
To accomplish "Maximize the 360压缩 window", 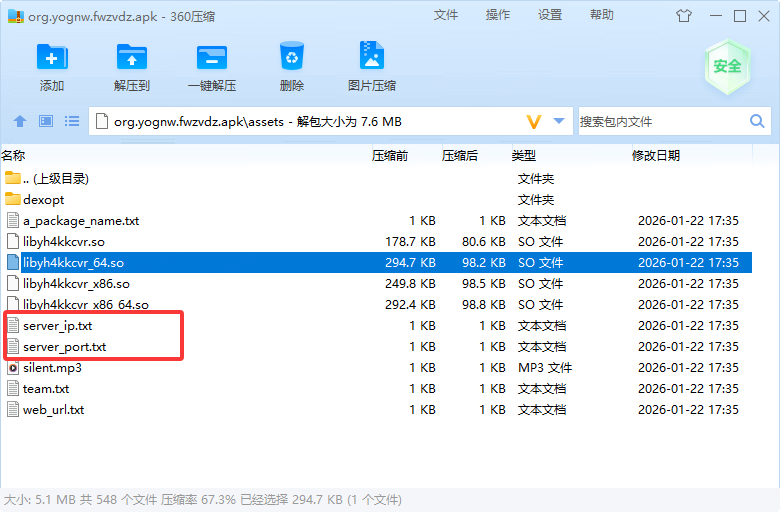I will coord(740,16).
